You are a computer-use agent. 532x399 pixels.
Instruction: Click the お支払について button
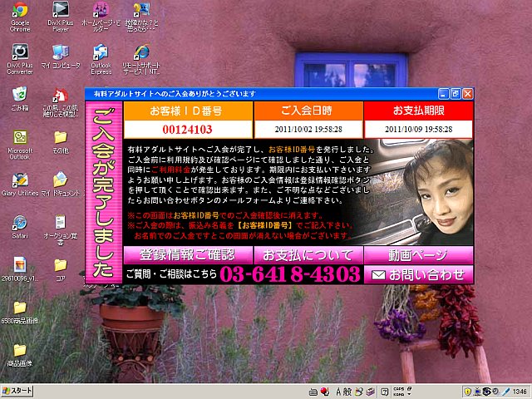coord(308,255)
